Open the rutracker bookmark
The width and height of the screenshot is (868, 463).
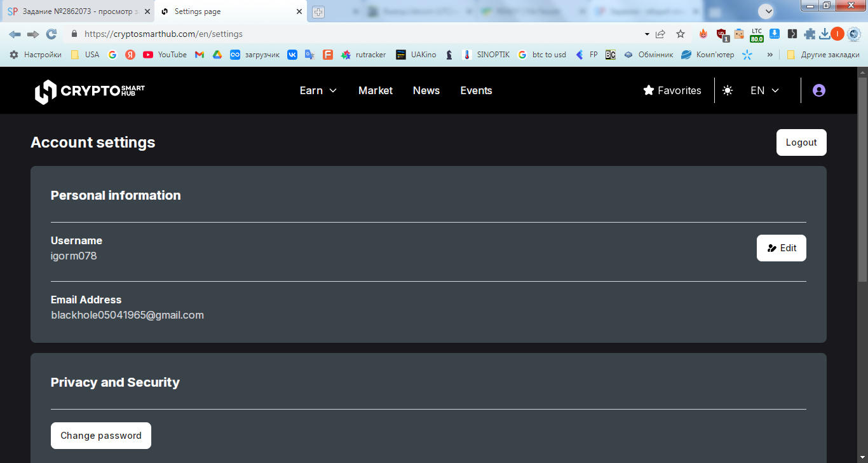(x=363, y=55)
